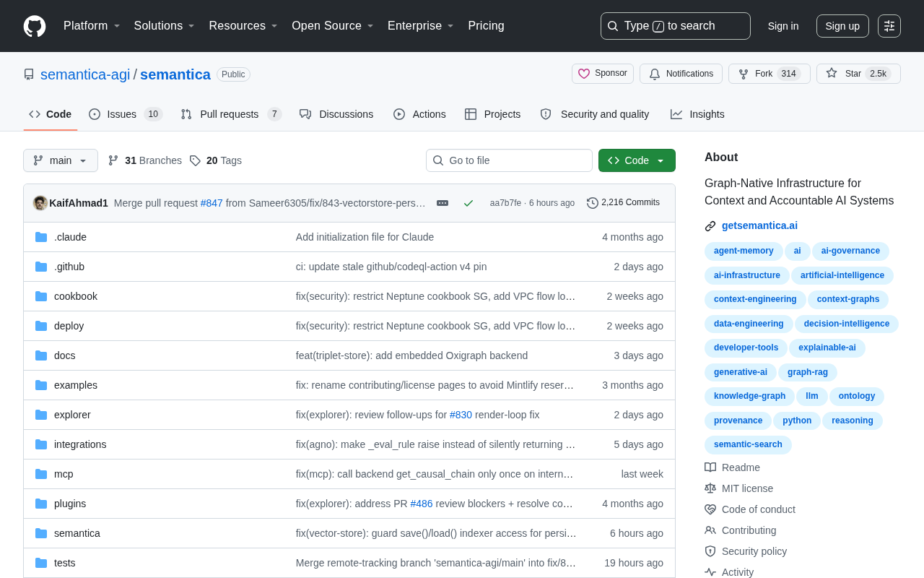Click the repository icon beside semantica-agi

[29, 74]
